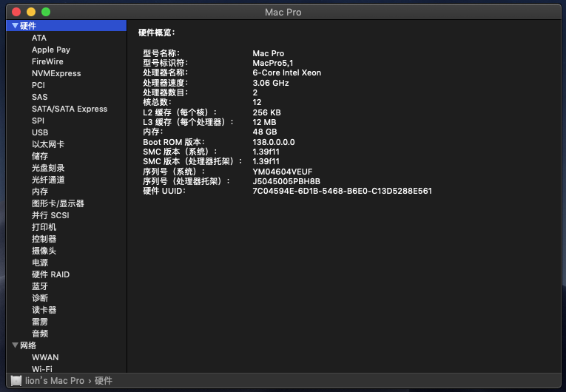Open the 蓝牙 section
566x392 pixels.
(x=40, y=286)
